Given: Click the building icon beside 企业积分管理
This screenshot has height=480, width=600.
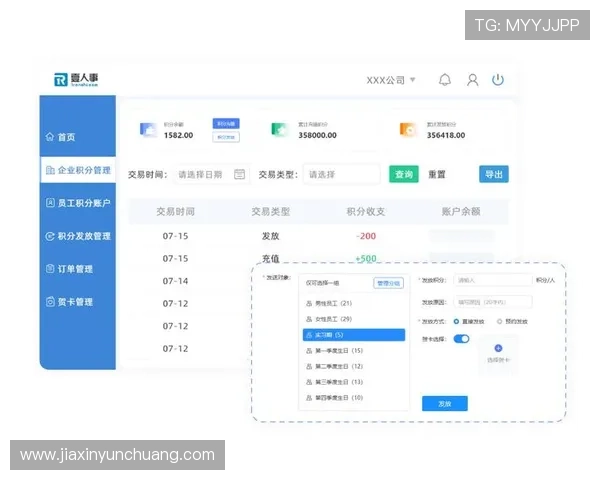Looking at the screenshot, I should [50, 170].
